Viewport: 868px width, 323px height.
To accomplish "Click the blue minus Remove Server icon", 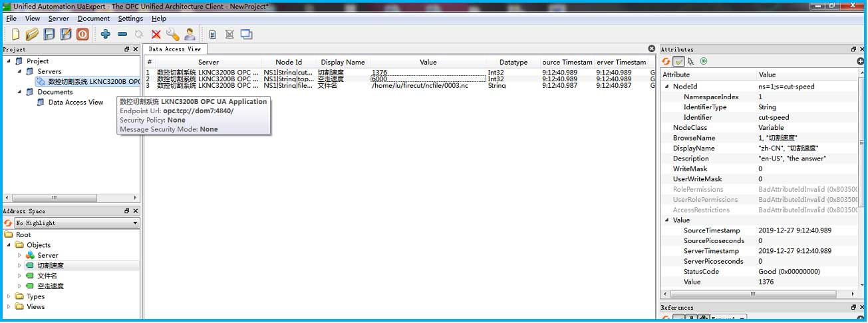I will [x=122, y=34].
